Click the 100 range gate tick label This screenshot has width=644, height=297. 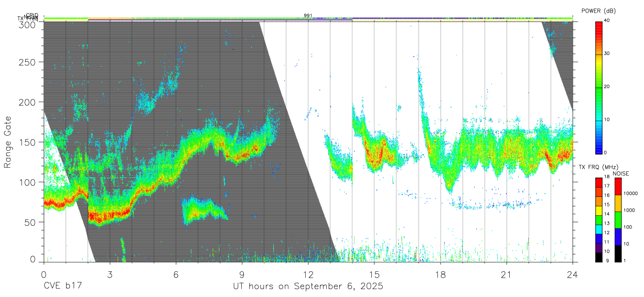pyautogui.click(x=27, y=182)
